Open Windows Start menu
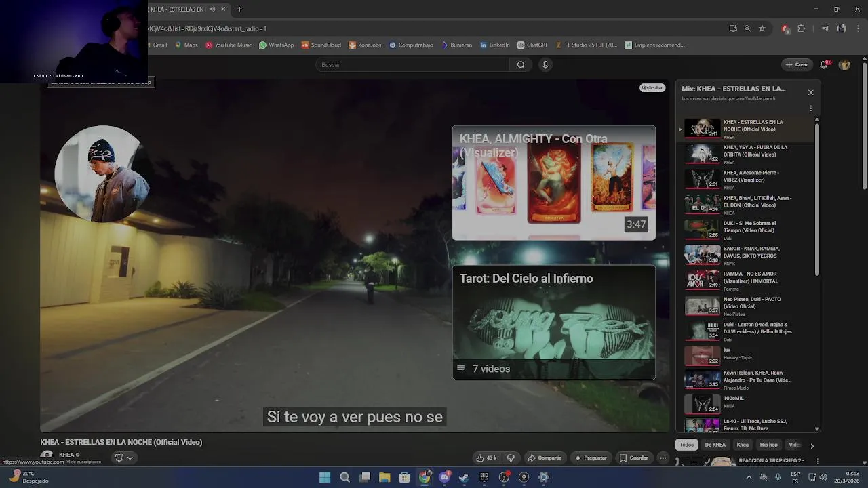 (x=325, y=477)
